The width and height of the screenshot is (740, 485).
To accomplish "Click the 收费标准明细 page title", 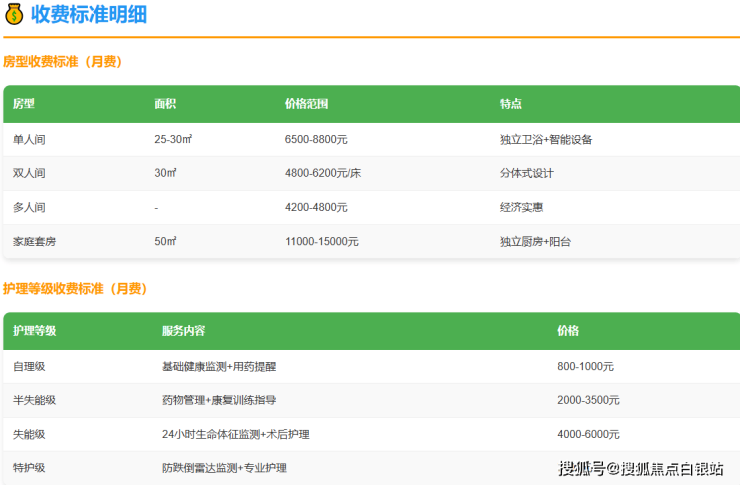I will click(x=88, y=15).
